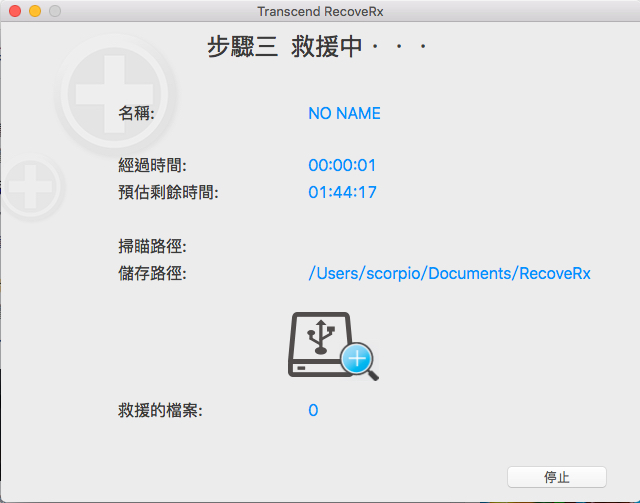640x503 pixels.
Task: Click the 儲存路徑: label
Action: click(x=152, y=273)
